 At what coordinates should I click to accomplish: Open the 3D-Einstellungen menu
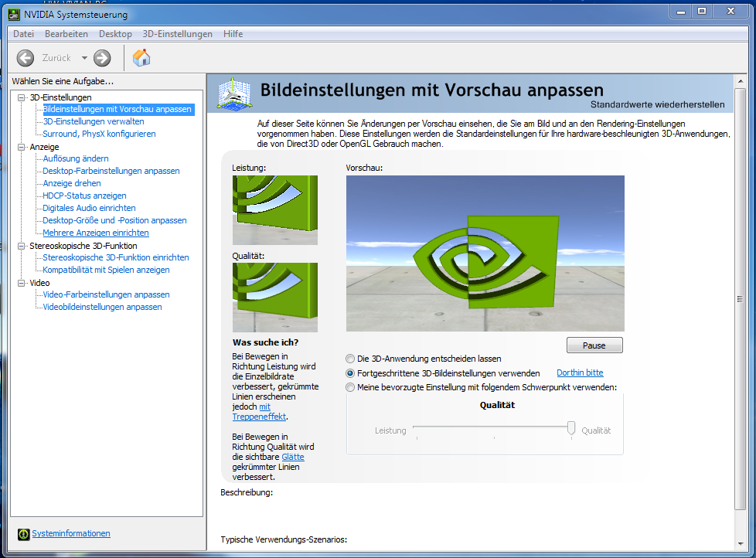(178, 34)
